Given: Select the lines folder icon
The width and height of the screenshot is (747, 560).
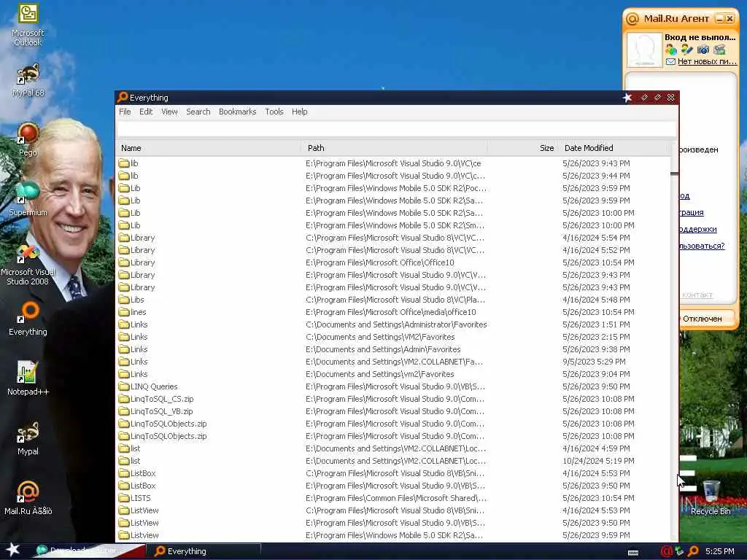Looking at the screenshot, I should tap(124, 312).
